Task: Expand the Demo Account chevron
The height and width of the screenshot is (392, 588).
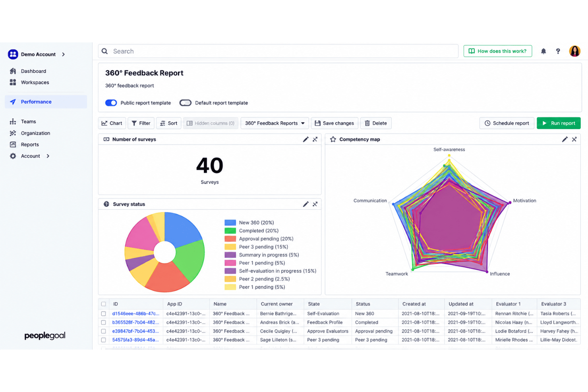Action: (x=64, y=54)
